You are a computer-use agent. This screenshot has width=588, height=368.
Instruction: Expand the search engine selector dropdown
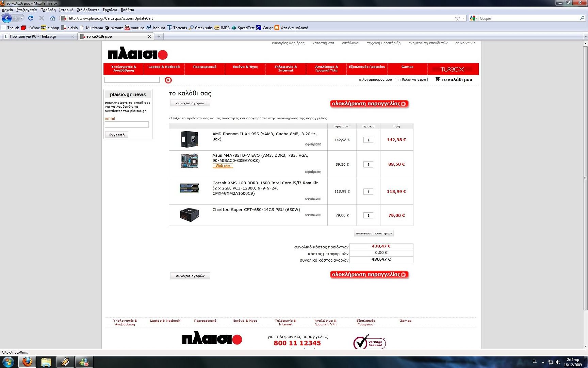474,18
